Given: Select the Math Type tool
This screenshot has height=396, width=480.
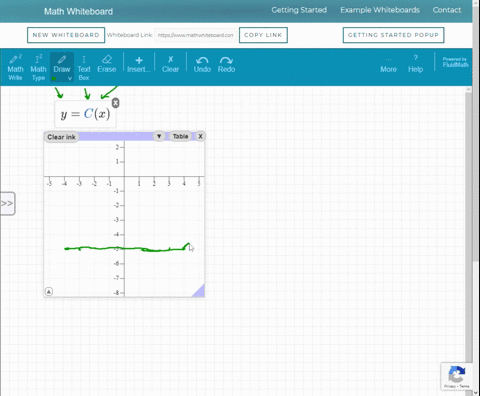Looking at the screenshot, I should tap(38, 68).
